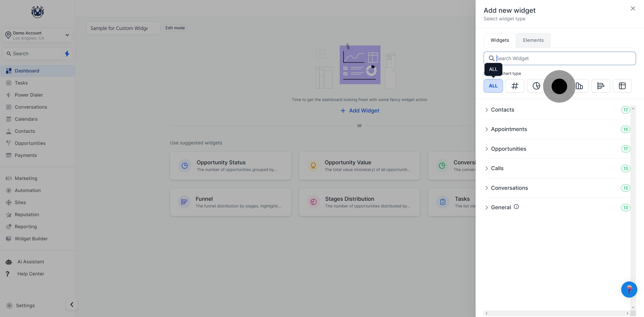Click the sidebar Search field
This screenshot has width=644, height=317.
[38, 53]
